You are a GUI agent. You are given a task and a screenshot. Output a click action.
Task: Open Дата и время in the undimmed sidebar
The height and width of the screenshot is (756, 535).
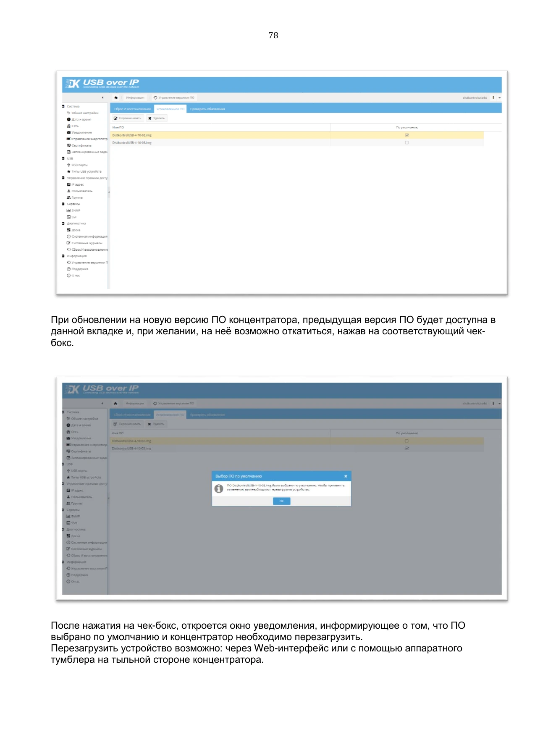[x=79, y=119]
